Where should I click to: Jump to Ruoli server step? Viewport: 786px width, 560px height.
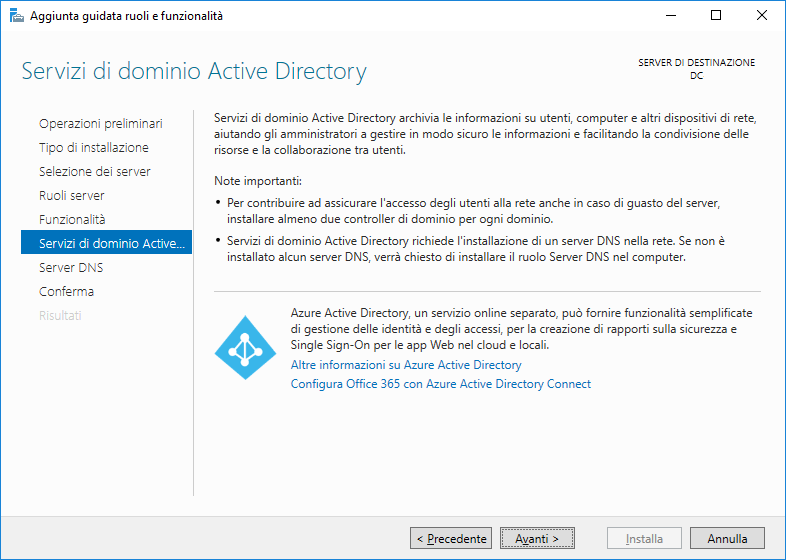[x=72, y=196]
